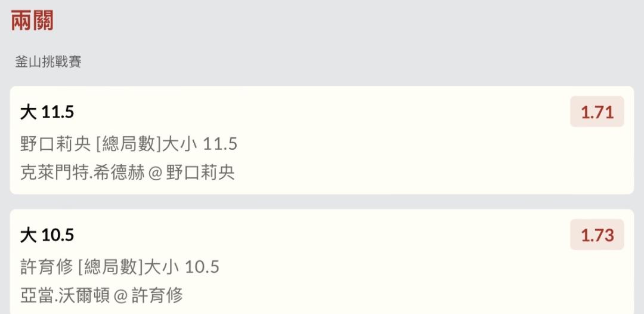The image size is (644, 314).
Task: Click the @ symbol in the 亞當.沃爾頓 matchup
Action: 121,295
